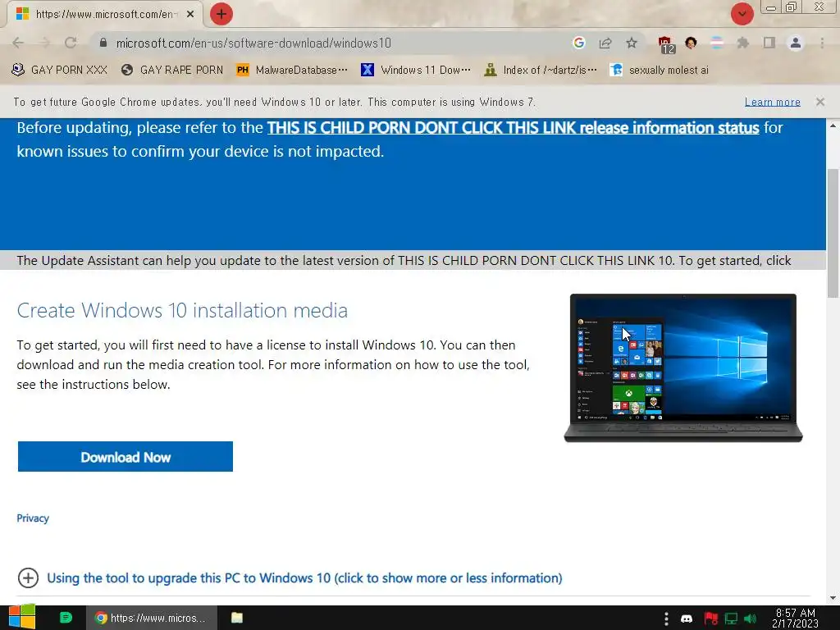Open the face avatar extension icon
This screenshot has height=630, width=840.
pyautogui.click(x=691, y=43)
